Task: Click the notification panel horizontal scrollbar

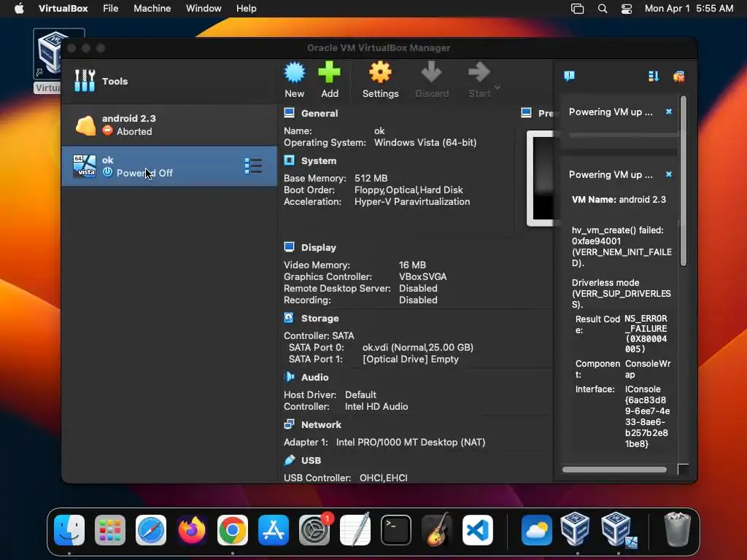Action: point(614,470)
